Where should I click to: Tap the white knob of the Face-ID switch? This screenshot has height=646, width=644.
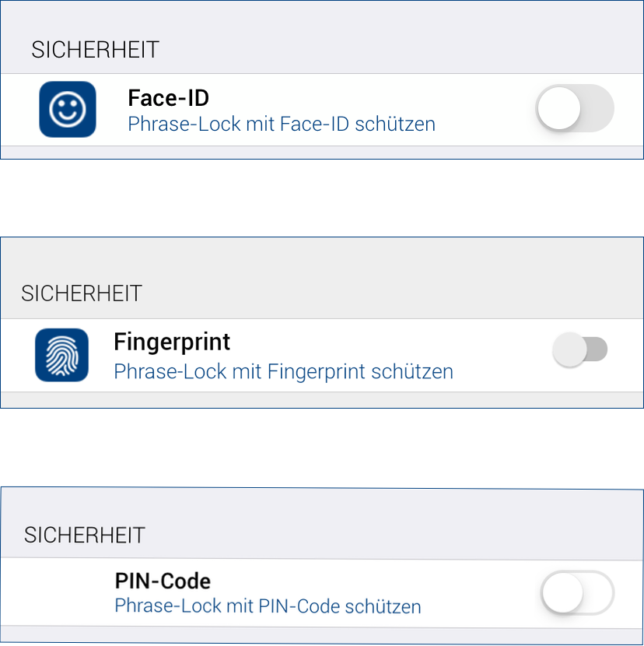pos(559,109)
